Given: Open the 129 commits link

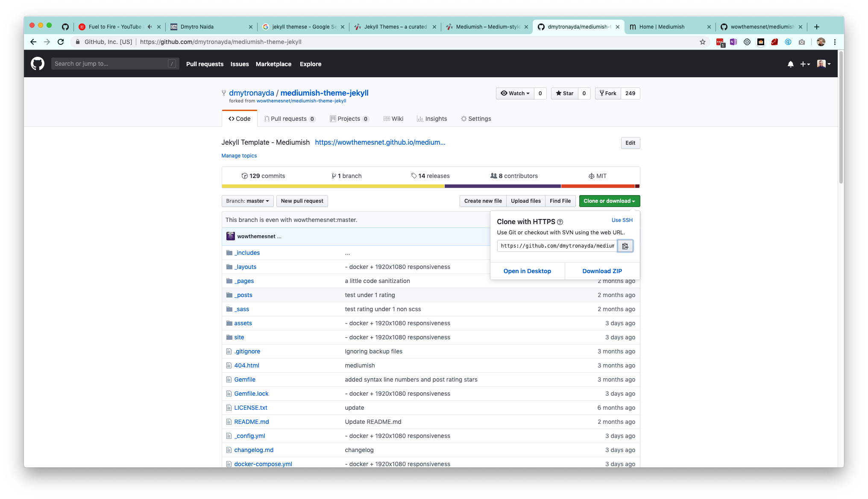Looking at the screenshot, I should [x=263, y=176].
